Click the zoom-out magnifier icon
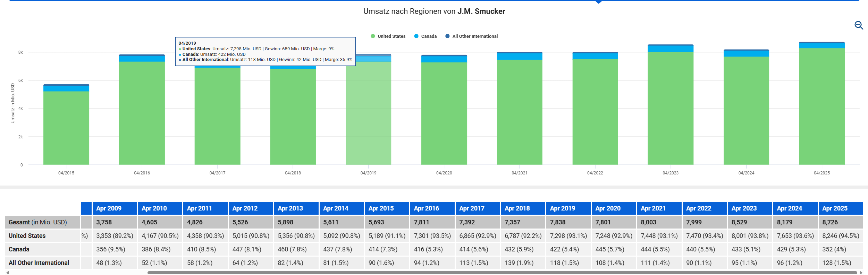Image resolution: width=868 pixels, height=275 pixels. point(858,25)
